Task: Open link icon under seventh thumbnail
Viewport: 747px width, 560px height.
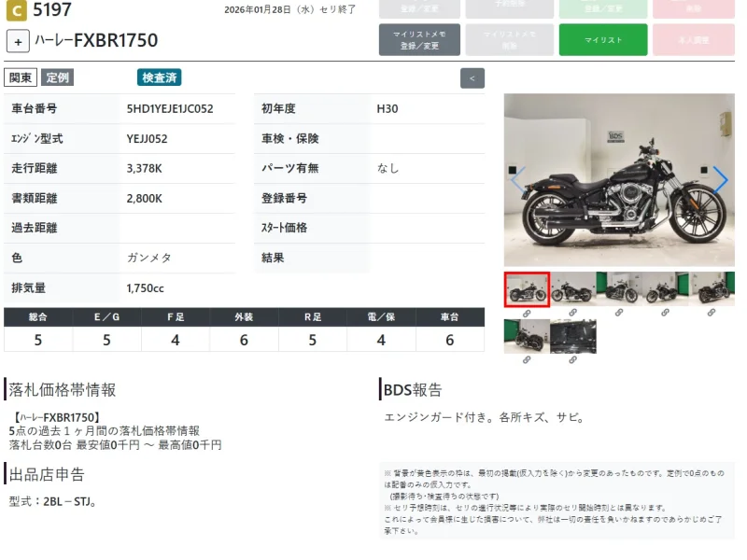Action: click(x=572, y=360)
